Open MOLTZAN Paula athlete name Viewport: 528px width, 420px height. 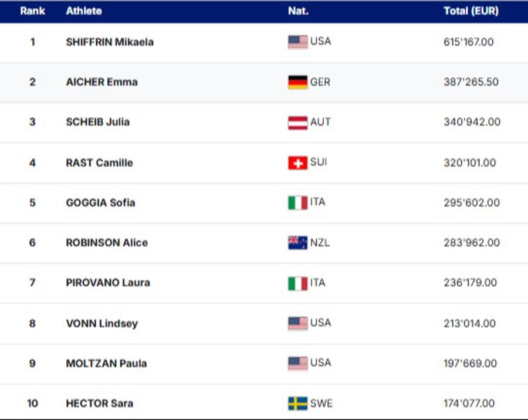point(106,364)
